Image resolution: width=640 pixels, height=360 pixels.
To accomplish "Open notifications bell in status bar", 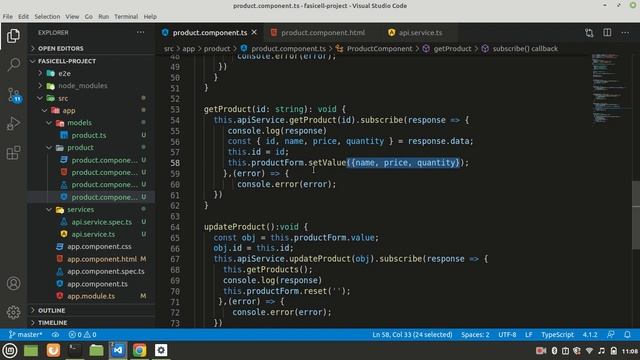I will point(627,334).
